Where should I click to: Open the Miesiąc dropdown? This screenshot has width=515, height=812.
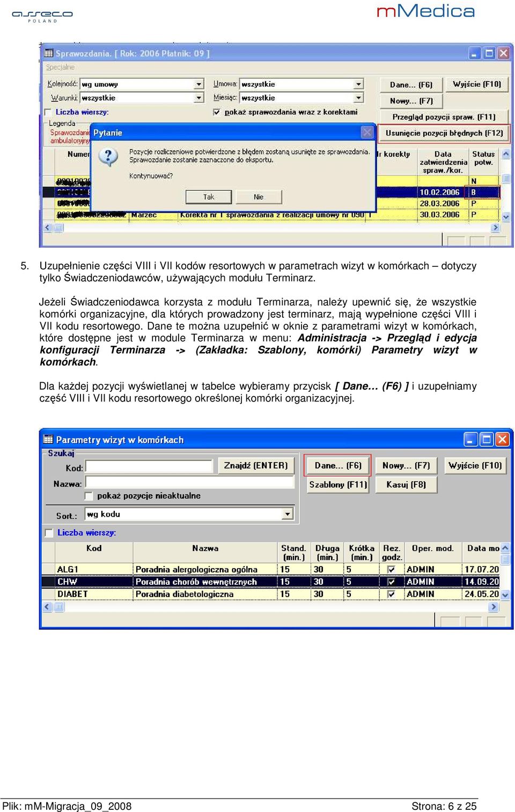(358, 98)
